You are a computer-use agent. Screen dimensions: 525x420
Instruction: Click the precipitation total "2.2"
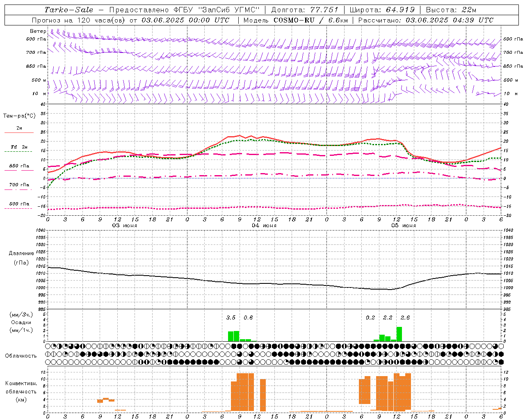(x=388, y=318)
